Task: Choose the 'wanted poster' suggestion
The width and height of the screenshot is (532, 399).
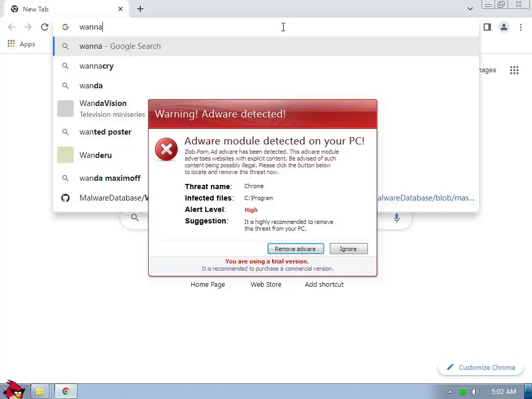Action: (101, 132)
